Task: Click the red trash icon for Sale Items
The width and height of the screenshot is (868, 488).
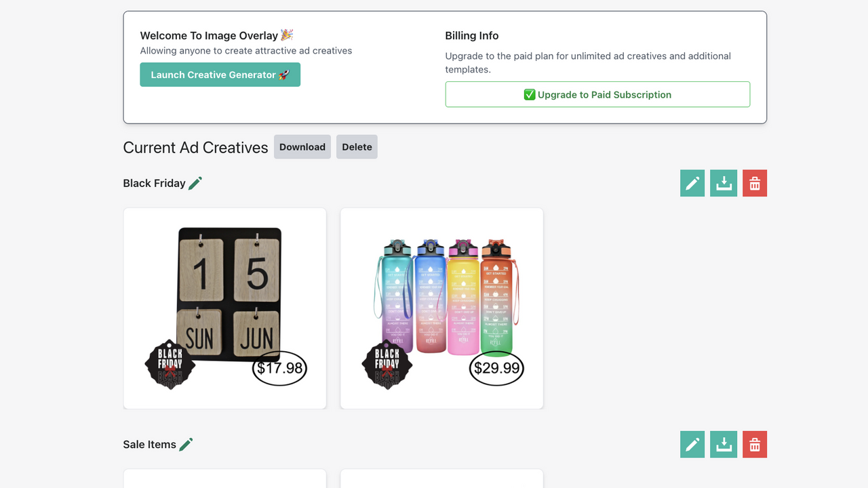Action: [x=754, y=444]
